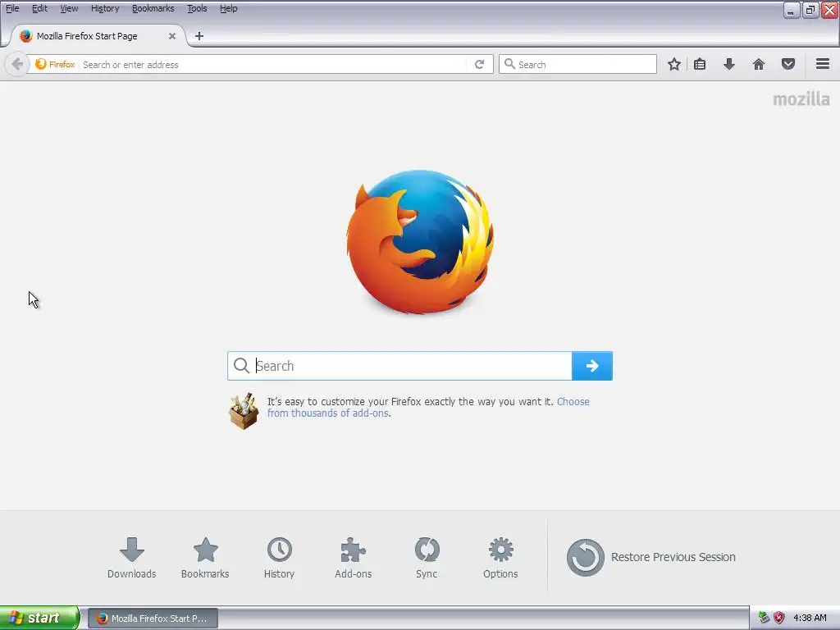This screenshot has width=840, height=630.
Task: Open the History menu
Action: [x=104, y=8]
